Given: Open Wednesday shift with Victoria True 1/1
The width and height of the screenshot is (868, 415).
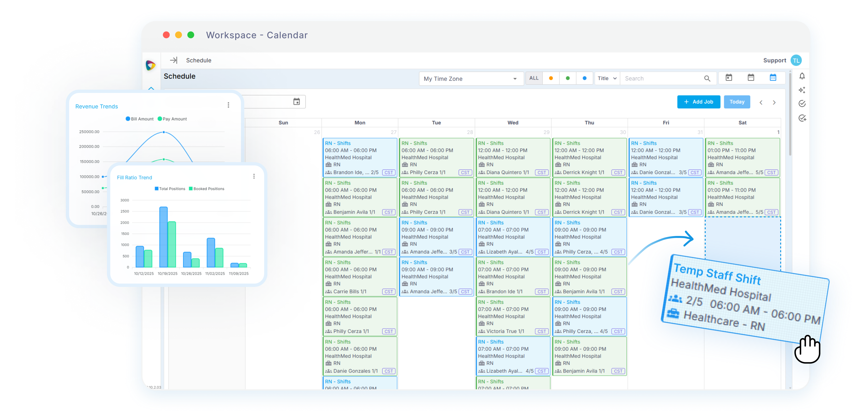Looking at the screenshot, I should 513,316.
